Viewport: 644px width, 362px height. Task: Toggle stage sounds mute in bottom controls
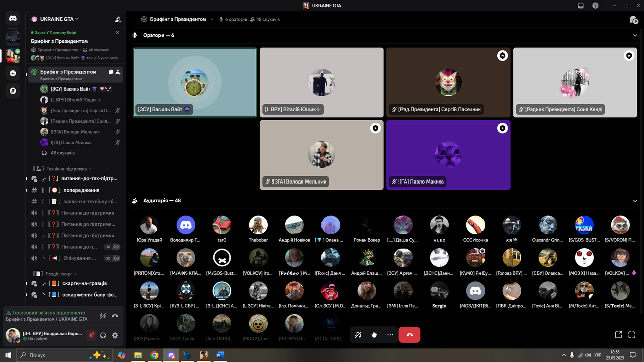coord(358,335)
